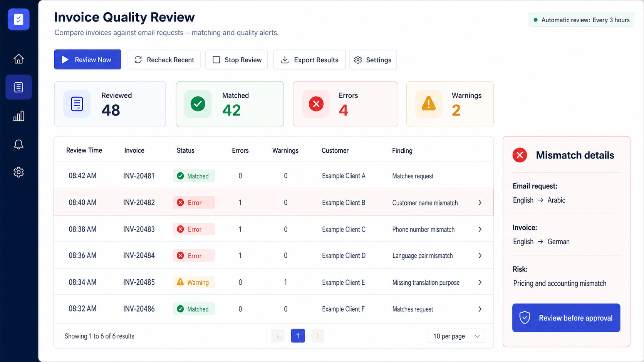Start review with Review Now button
This screenshot has height=362, width=644.
[x=87, y=60]
